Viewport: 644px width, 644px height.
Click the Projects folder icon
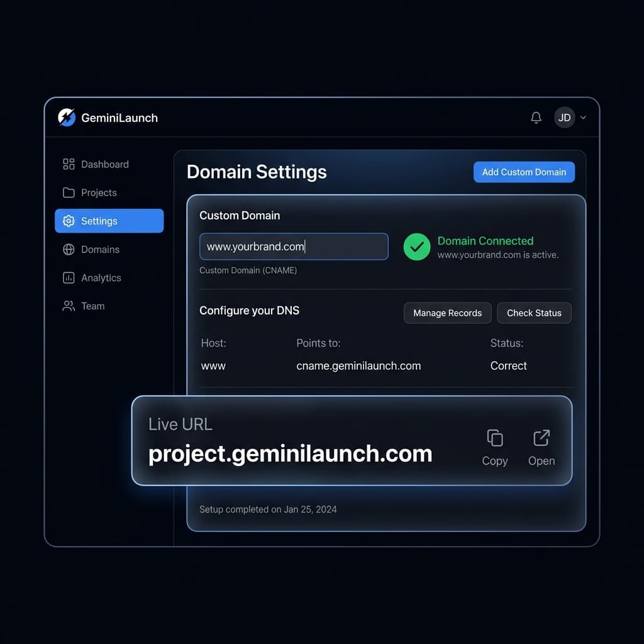[x=69, y=192]
